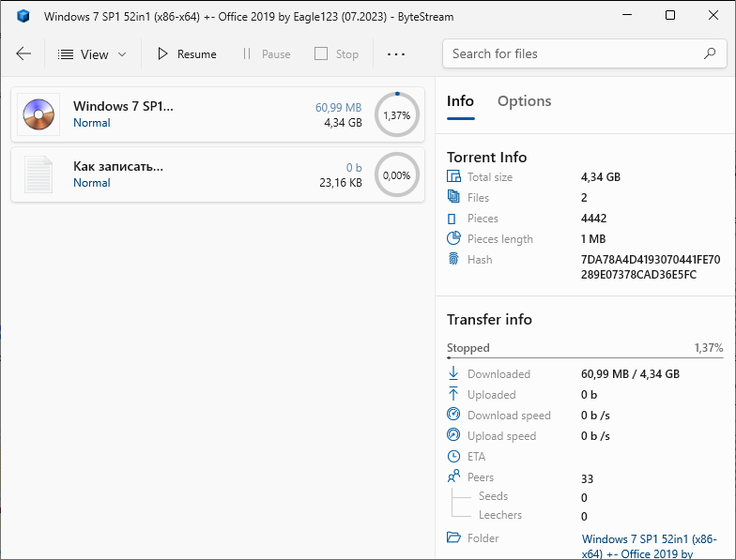Click the 60,99 MB downloaded size text
This screenshot has height=560, width=736.
coord(338,107)
